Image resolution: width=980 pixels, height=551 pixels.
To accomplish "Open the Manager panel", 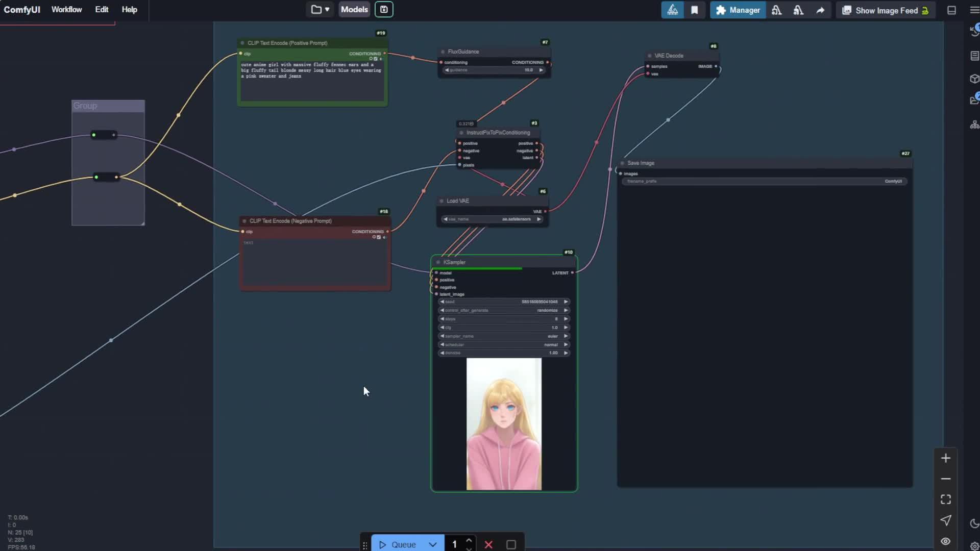I will tap(738, 10).
